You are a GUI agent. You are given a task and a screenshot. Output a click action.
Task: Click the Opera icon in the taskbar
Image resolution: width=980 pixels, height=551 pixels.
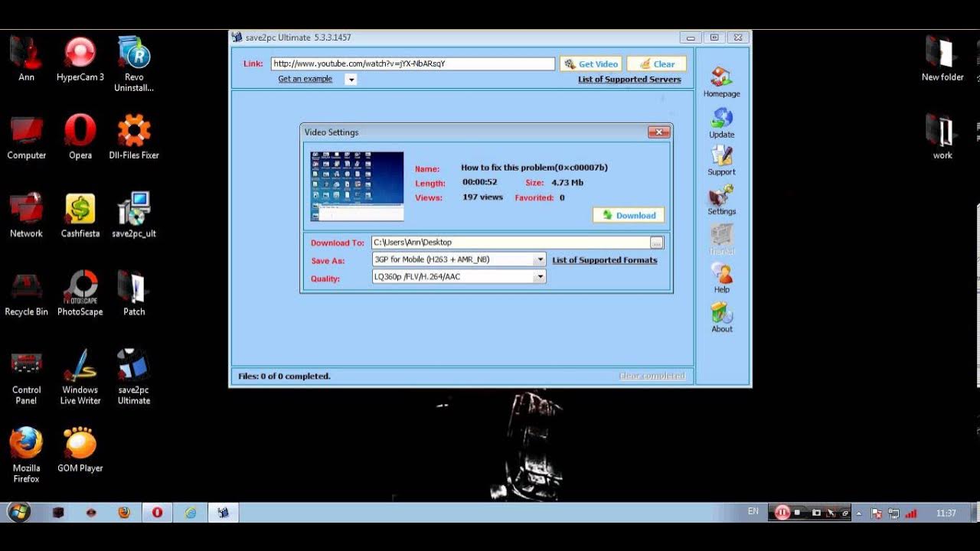click(157, 513)
